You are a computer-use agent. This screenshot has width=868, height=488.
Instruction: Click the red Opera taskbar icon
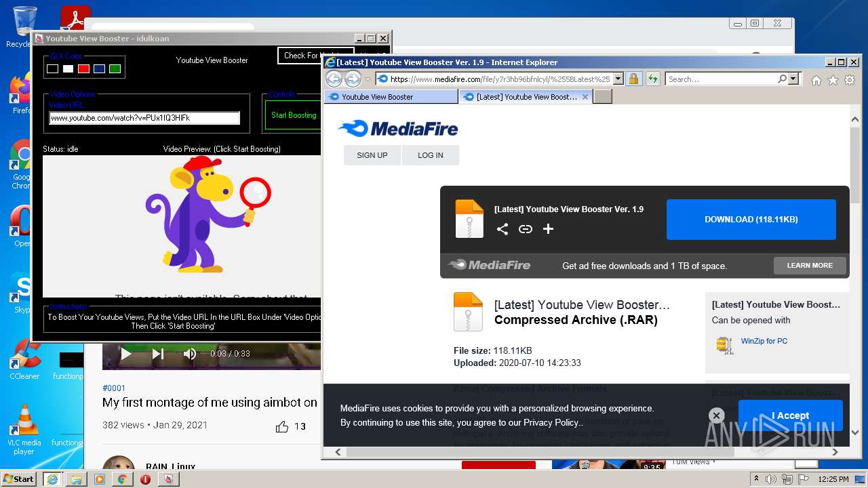(145, 479)
